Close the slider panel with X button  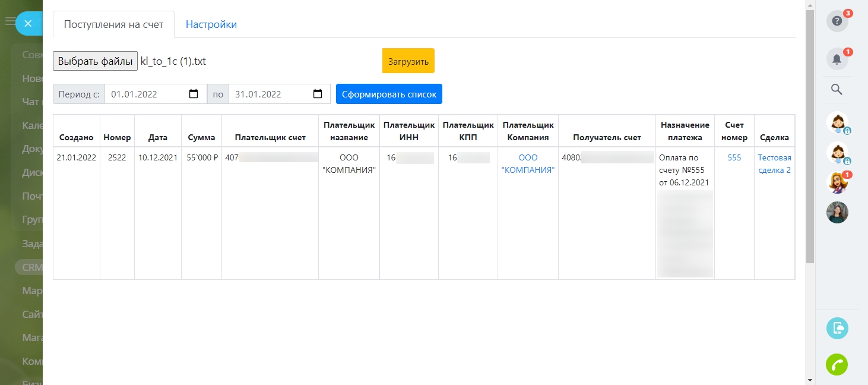(28, 24)
